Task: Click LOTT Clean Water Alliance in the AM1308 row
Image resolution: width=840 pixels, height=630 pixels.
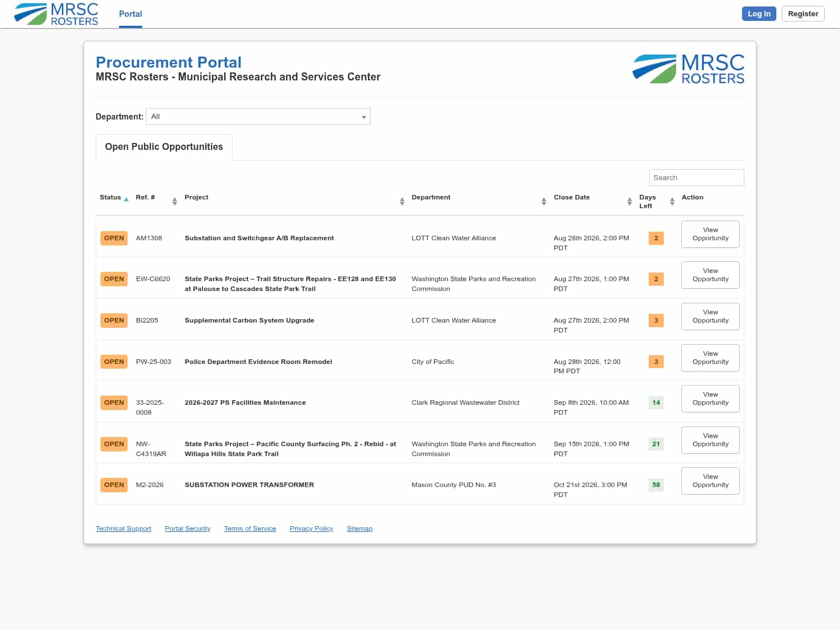Action: pyautogui.click(x=454, y=238)
